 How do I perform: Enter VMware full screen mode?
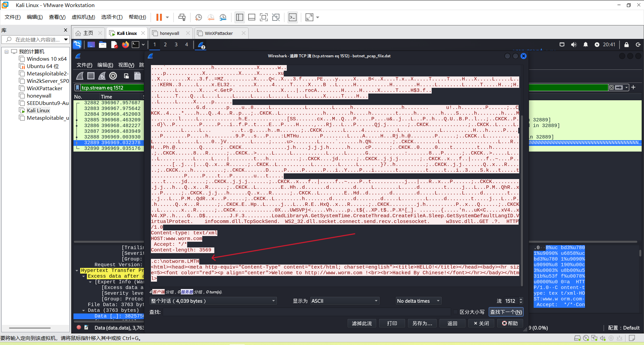pos(264,17)
